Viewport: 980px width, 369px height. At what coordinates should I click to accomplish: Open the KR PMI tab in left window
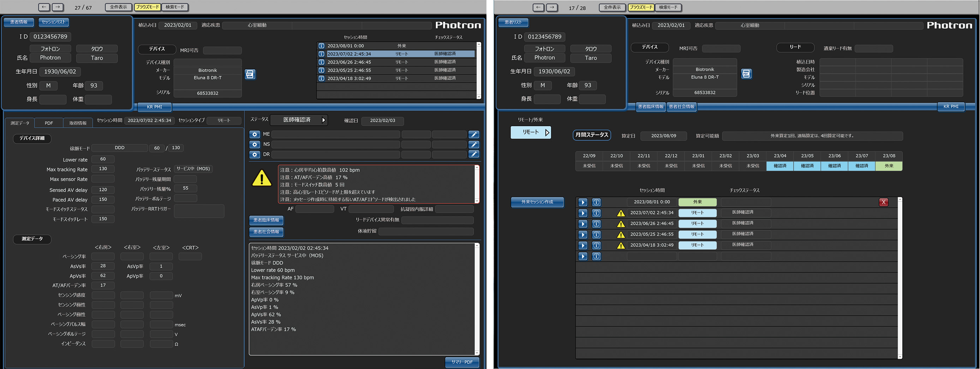point(155,107)
